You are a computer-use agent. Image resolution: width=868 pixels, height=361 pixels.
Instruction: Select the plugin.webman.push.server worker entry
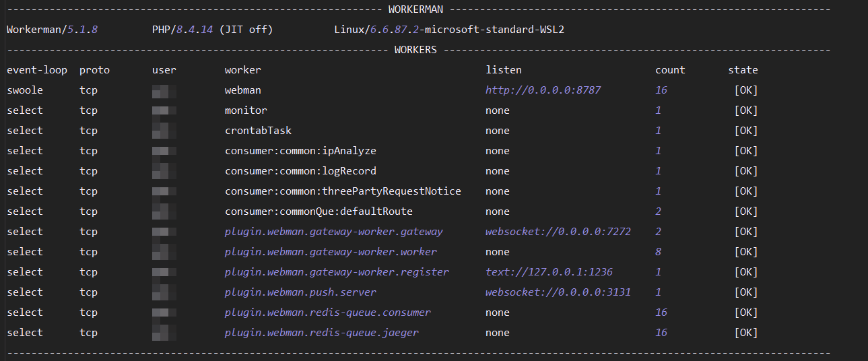point(300,292)
